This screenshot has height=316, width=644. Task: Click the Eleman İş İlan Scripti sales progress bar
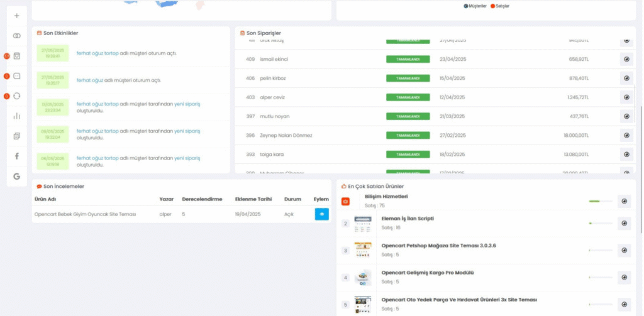(599, 223)
